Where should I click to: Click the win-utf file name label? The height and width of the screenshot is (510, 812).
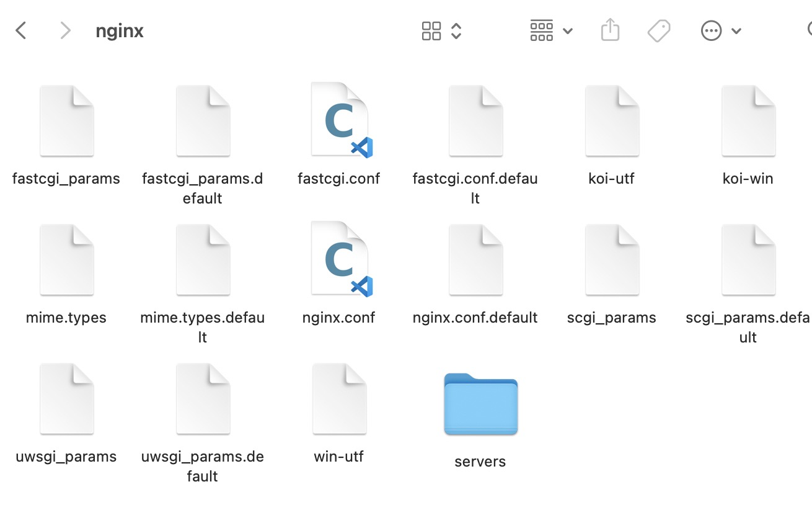(x=339, y=457)
